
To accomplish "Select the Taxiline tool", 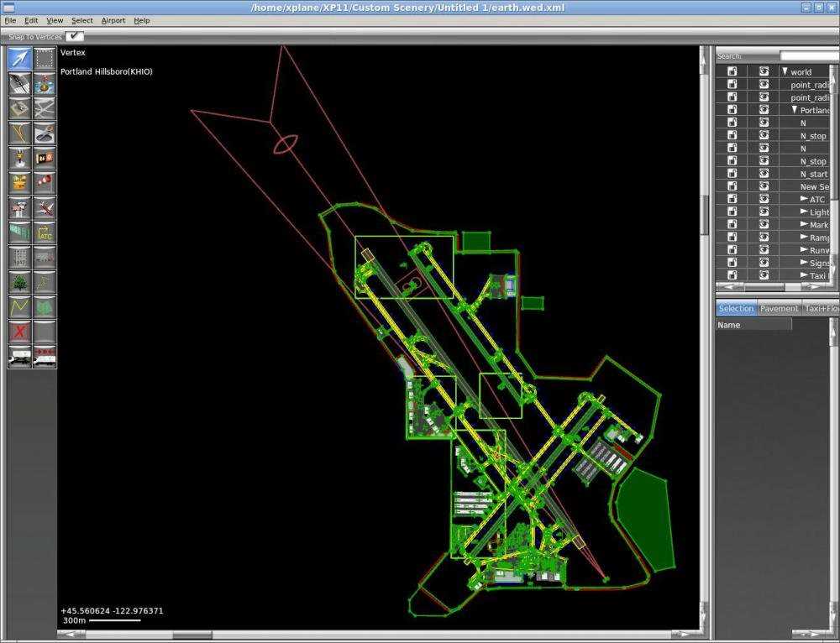I will click(x=19, y=133).
